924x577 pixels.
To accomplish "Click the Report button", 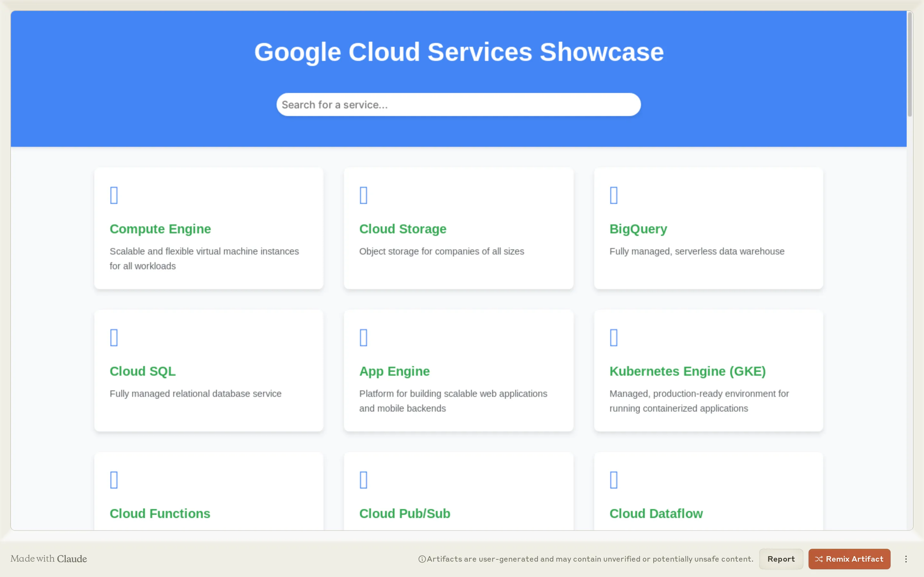I will pyautogui.click(x=781, y=559).
